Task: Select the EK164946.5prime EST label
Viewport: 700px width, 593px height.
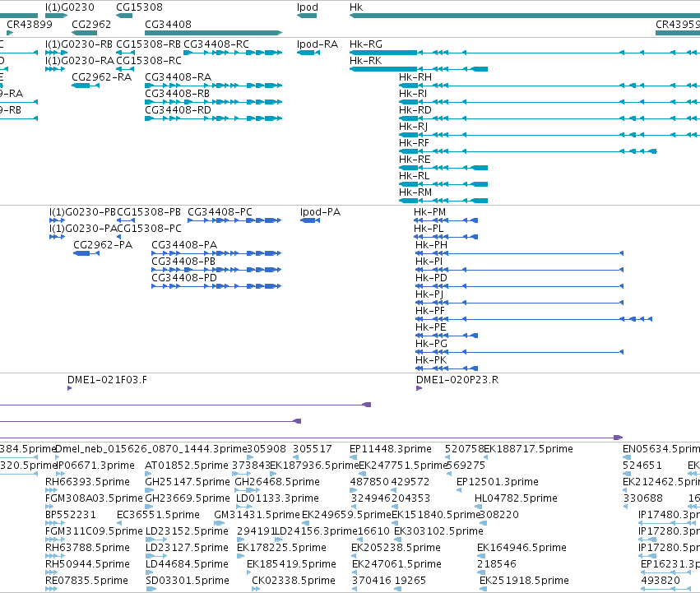Action: pos(522,548)
